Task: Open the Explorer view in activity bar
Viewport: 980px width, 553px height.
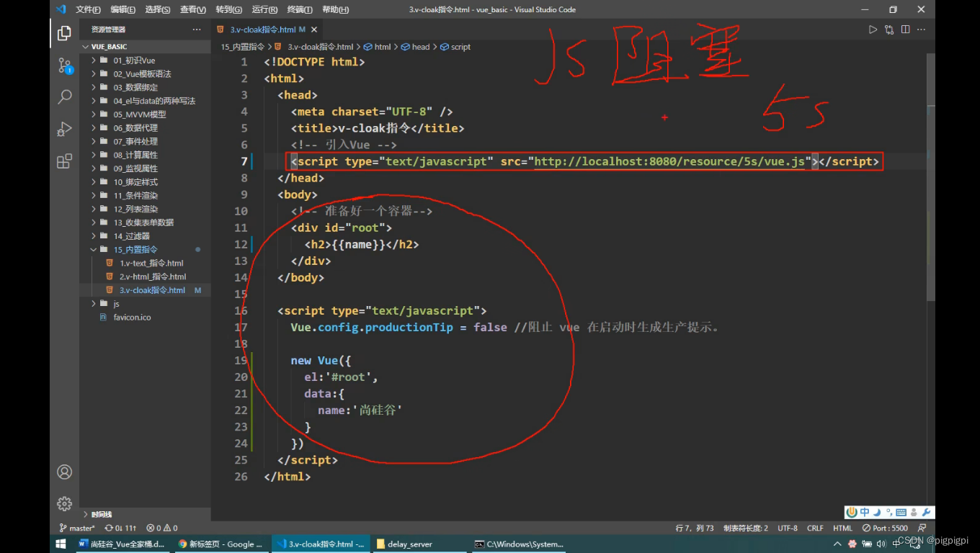Action: (64, 32)
